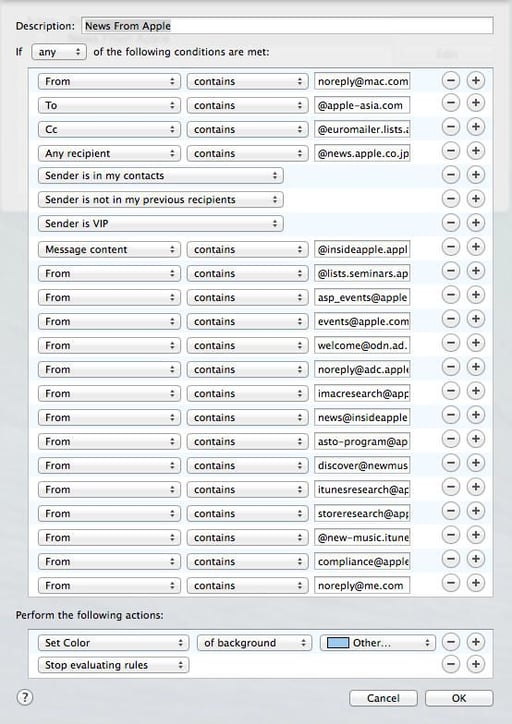Add condition after @apple-asia.com row

476,105
